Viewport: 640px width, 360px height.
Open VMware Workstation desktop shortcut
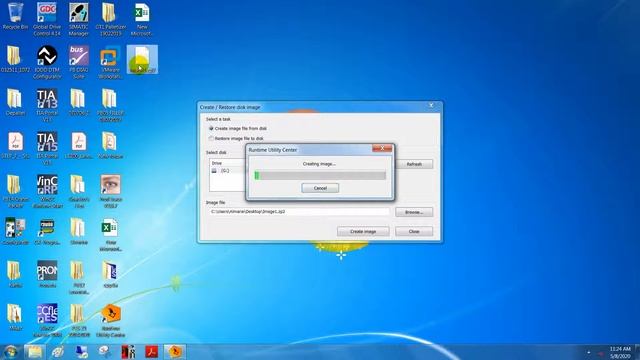[110, 62]
